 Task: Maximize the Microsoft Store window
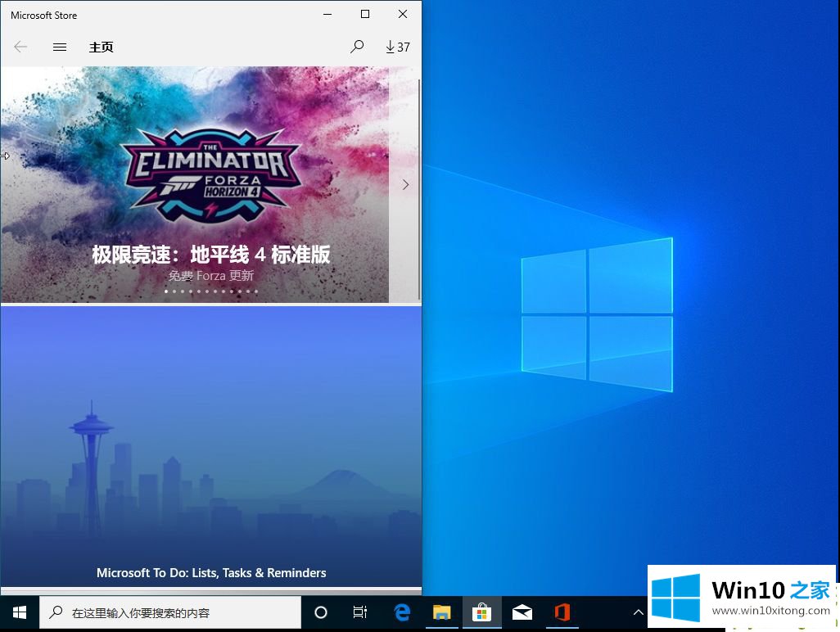click(365, 14)
